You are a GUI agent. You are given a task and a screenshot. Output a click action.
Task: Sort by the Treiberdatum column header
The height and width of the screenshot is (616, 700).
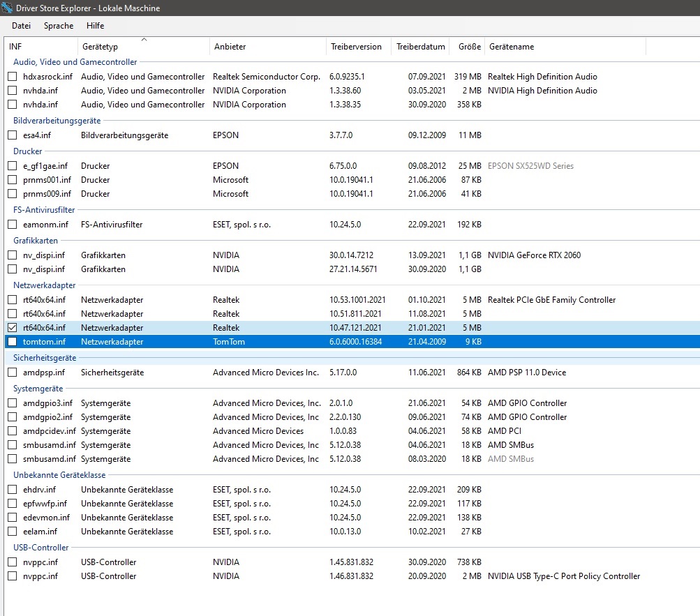pos(421,47)
